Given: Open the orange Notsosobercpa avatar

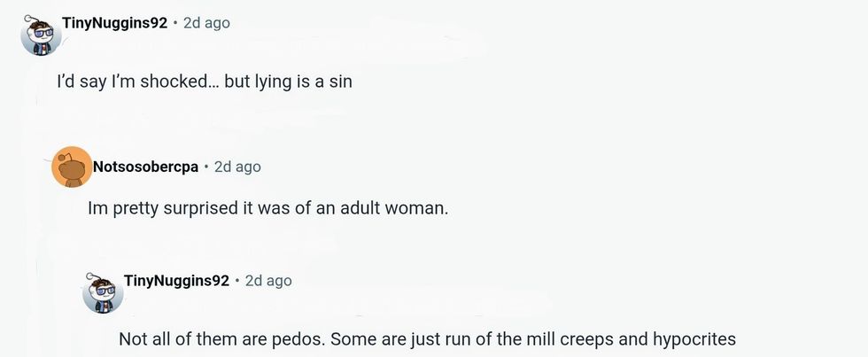Looking at the screenshot, I should (73, 167).
